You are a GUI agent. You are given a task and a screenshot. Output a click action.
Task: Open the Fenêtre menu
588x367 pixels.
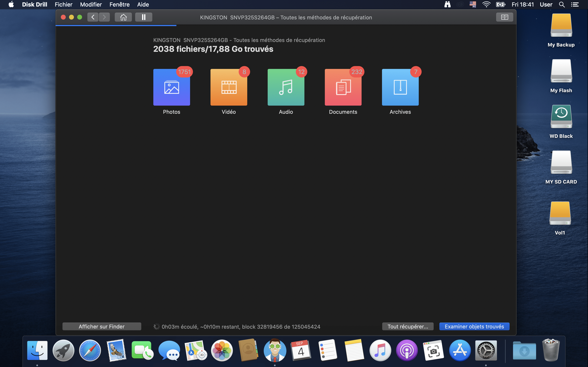119,5
